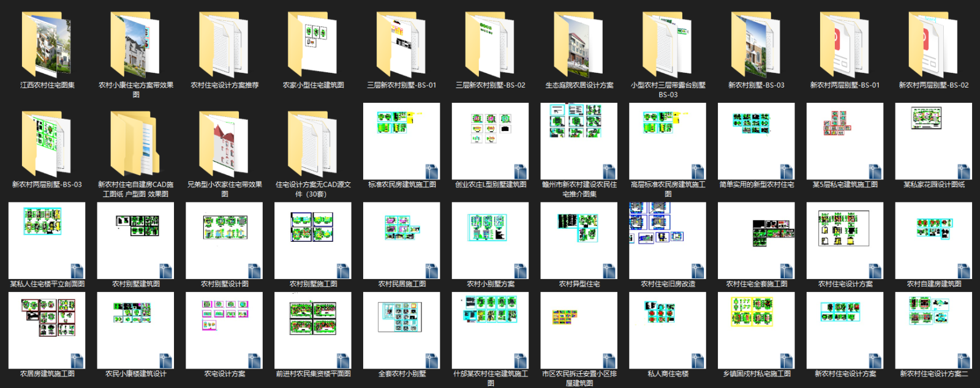The image size is (980, 388).
Task: Open folder 三层新农村别墅-BS-02
Action: coord(491,44)
